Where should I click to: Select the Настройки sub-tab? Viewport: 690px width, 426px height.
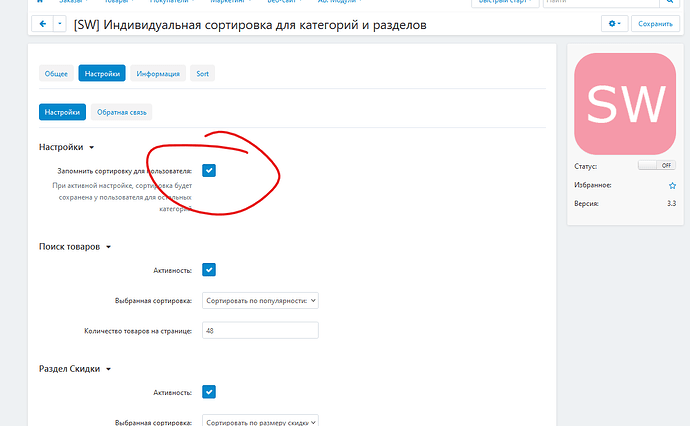[62, 112]
